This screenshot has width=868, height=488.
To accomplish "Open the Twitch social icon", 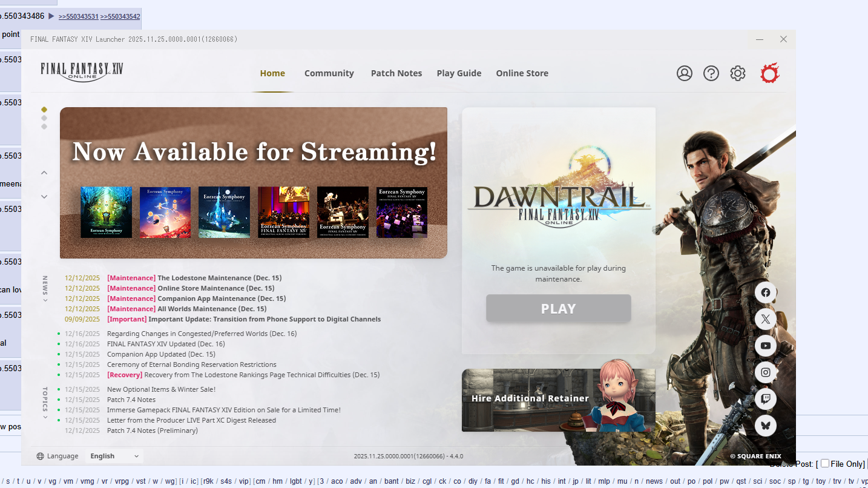I will coord(766,399).
